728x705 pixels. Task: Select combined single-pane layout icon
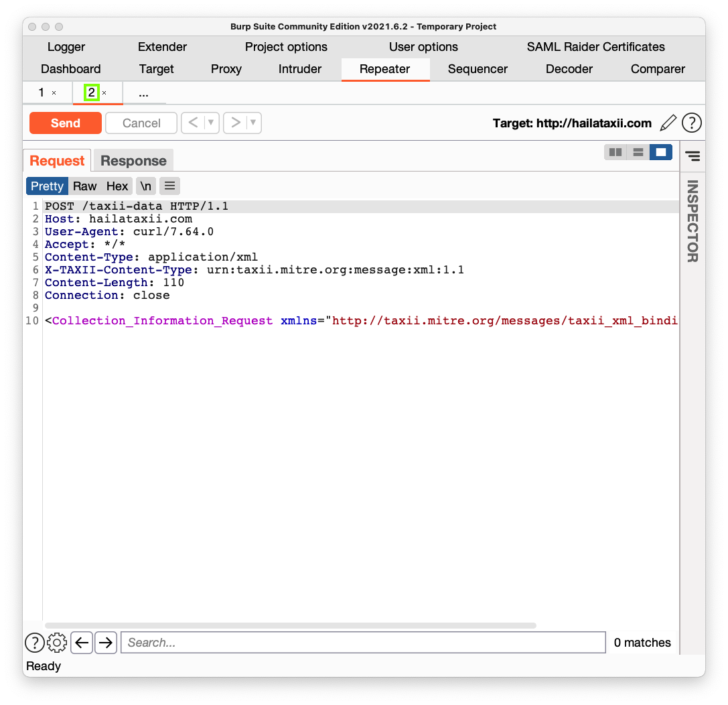point(660,152)
